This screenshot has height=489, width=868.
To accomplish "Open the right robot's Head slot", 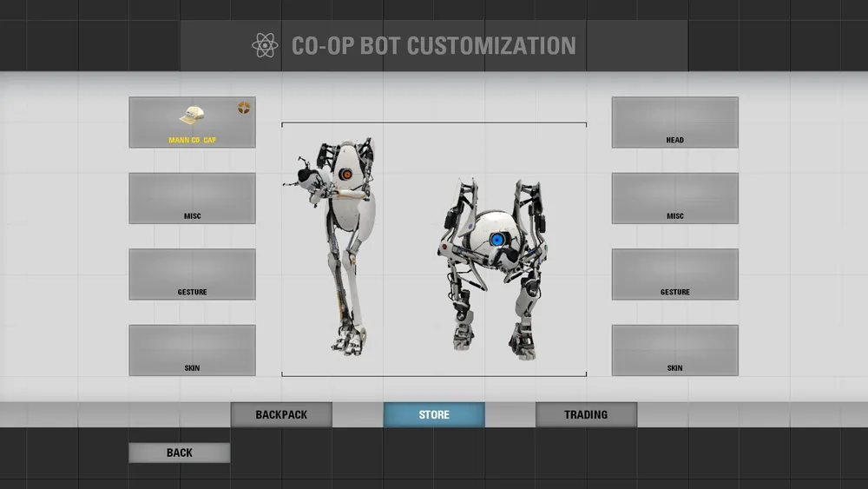I will pyautogui.click(x=674, y=122).
